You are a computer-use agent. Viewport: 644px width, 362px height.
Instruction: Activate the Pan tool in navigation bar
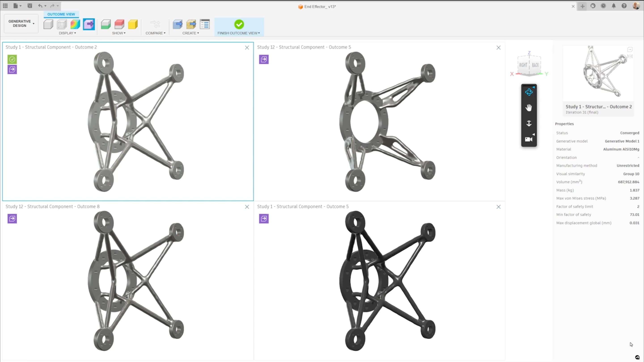point(529,108)
